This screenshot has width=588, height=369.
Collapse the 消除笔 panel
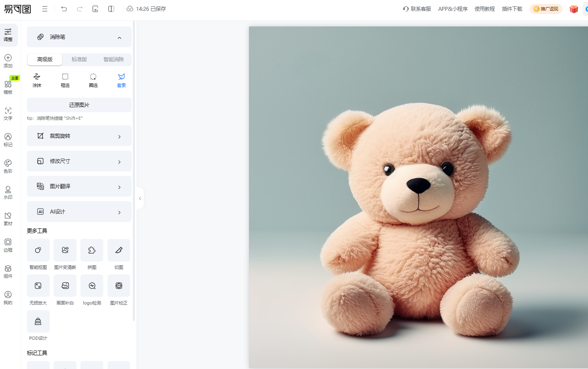tap(119, 38)
